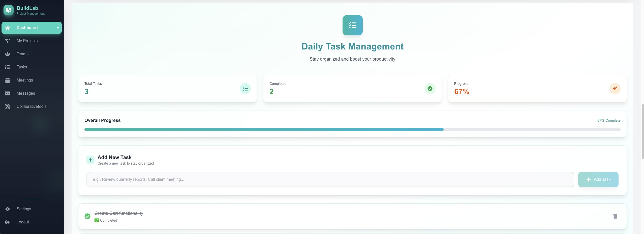
Task: Open Messages from the sidebar
Action: [x=26, y=93]
